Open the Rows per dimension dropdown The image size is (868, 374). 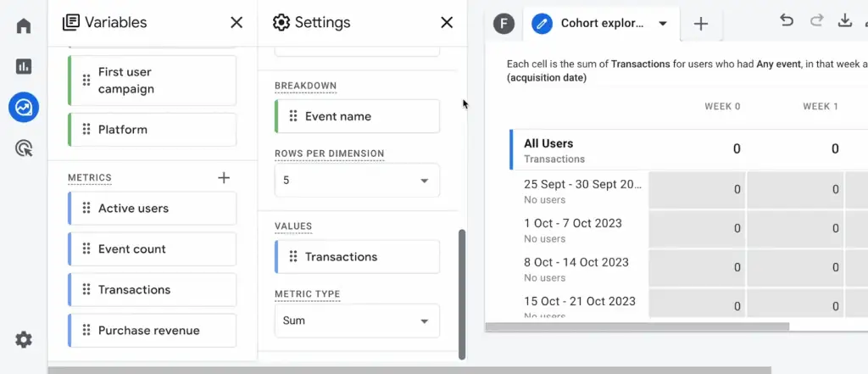click(x=357, y=181)
